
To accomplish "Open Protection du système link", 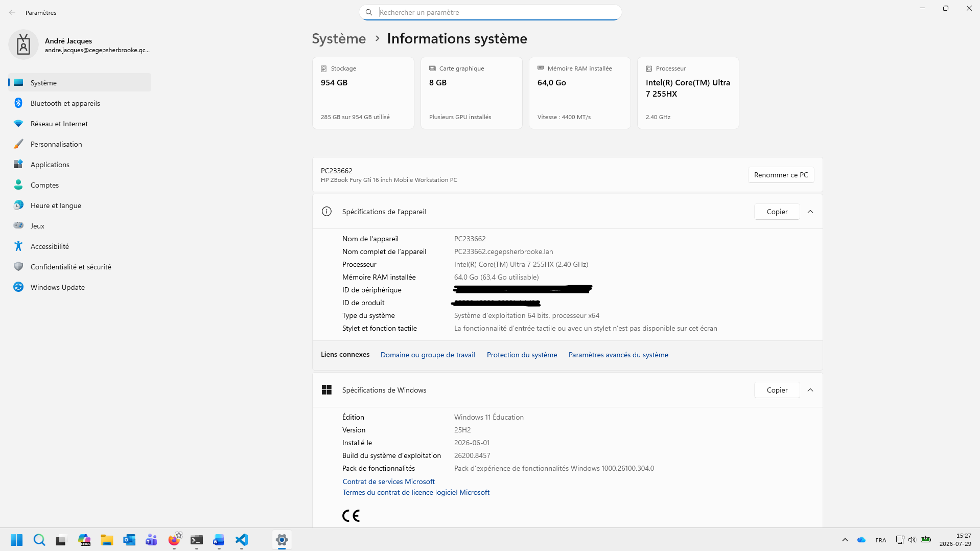I will [522, 355].
